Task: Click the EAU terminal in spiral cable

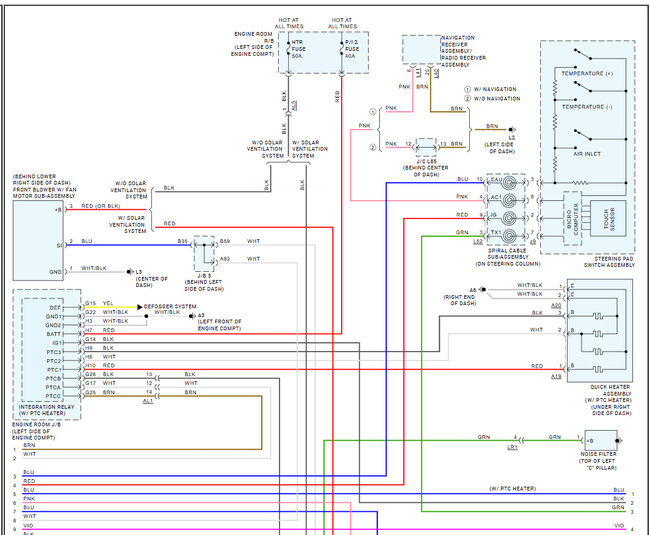Action: coord(496,180)
